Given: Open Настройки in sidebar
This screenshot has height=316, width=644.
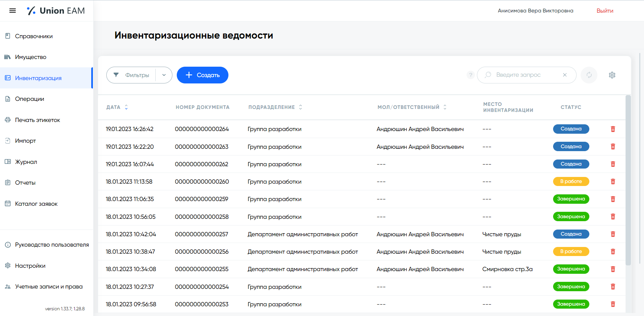Looking at the screenshot, I should 30,266.
